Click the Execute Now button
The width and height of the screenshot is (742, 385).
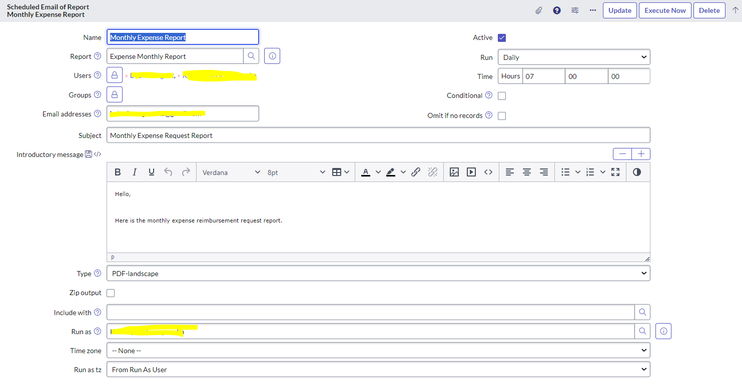coord(665,10)
